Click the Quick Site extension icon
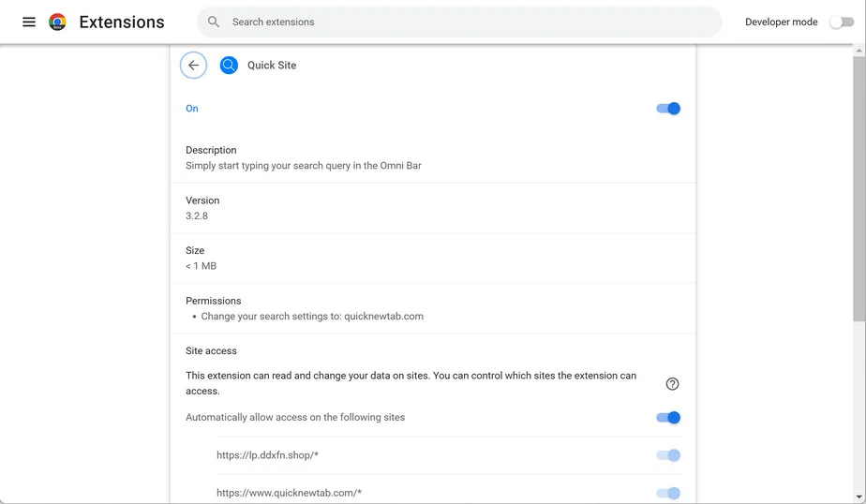 click(x=229, y=66)
